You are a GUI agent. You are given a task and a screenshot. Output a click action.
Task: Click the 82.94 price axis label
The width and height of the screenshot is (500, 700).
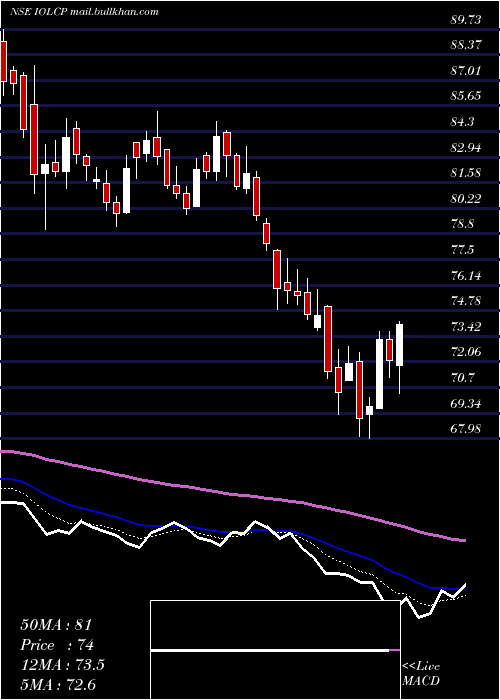(467, 147)
